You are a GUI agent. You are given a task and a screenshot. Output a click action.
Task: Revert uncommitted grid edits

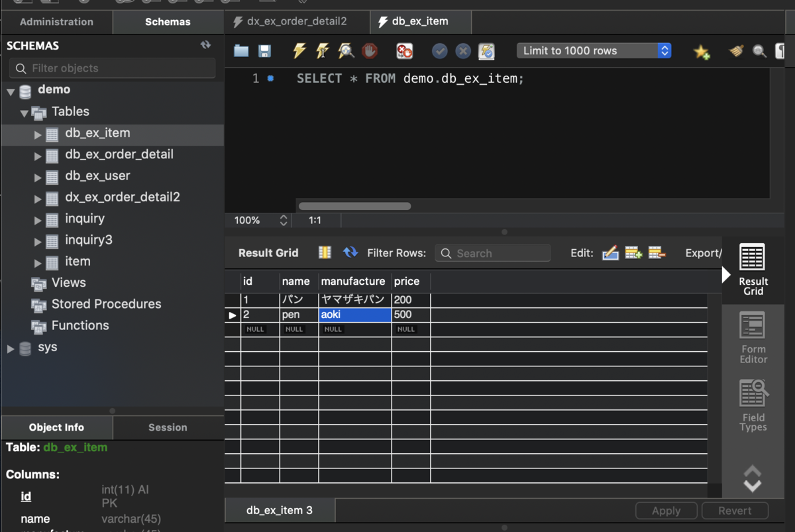(735, 510)
